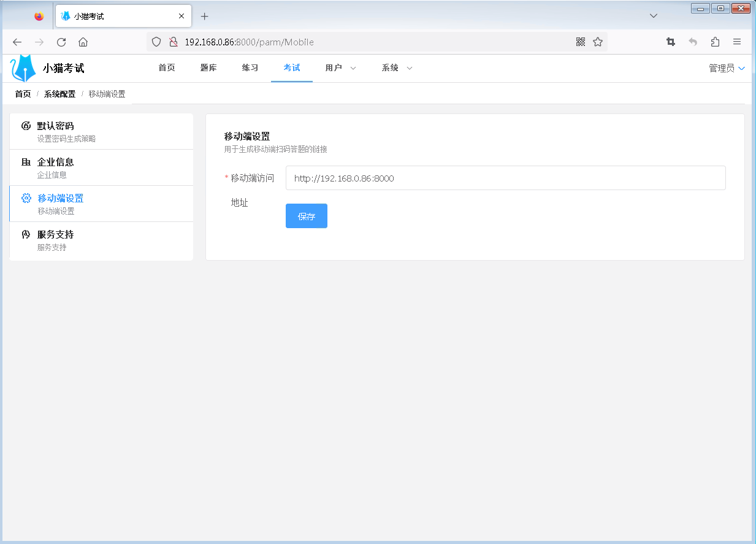
Task: Open the QR code icon in address bar
Action: click(x=580, y=42)
